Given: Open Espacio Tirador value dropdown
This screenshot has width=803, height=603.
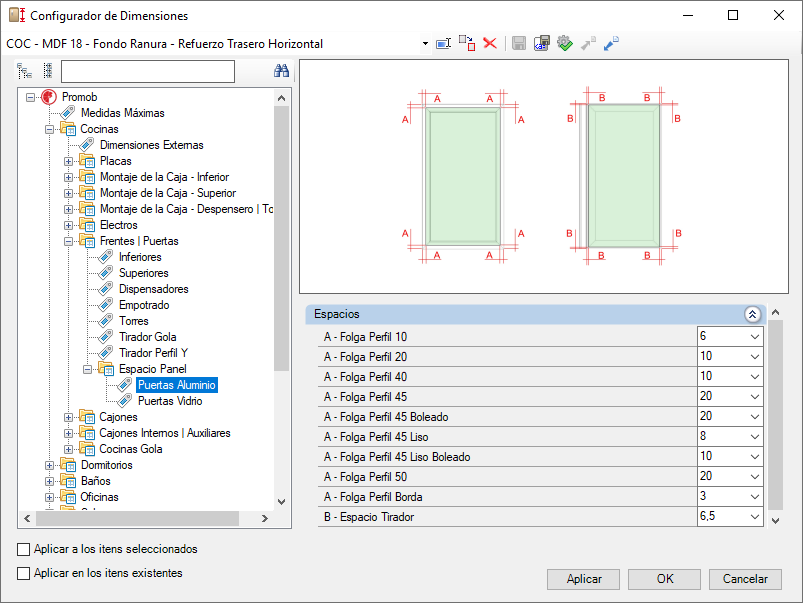Looking at the screenshot, I should point(755,516).
